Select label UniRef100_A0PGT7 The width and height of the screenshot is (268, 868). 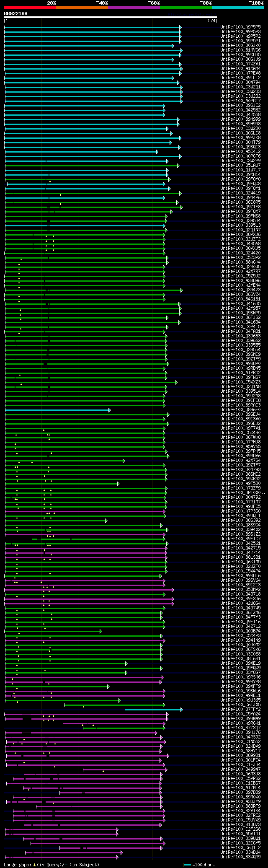pyautogui.click(x=240, y=101)
